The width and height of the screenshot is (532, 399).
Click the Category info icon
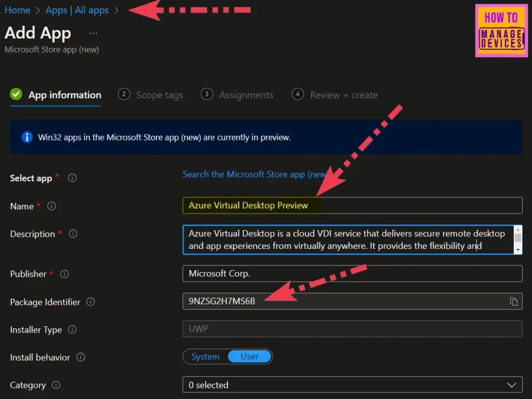[56, 385]
